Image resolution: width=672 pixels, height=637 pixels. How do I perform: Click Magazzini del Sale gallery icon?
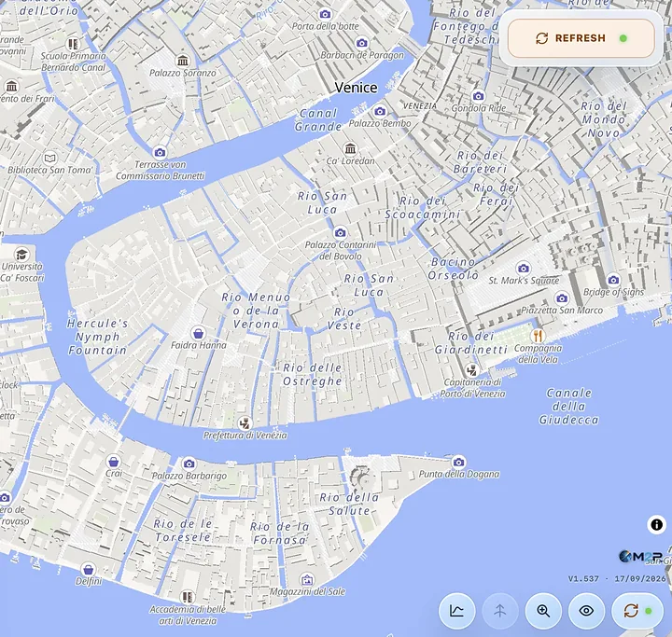307,580
